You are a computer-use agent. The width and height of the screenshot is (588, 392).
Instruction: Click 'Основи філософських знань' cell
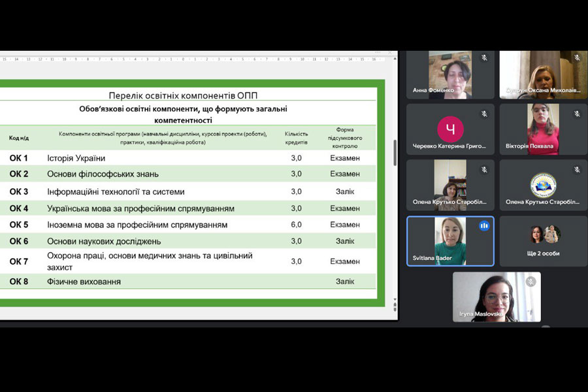point(103,174)
